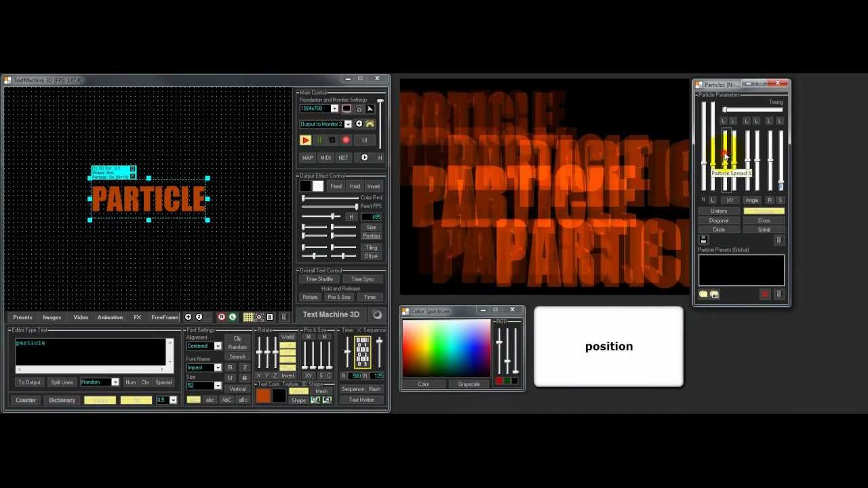The width and height of the screenshot is (868, 488).
Task: Click the trash icon in the editor toolbar
Action: click(x=284, y=317)
